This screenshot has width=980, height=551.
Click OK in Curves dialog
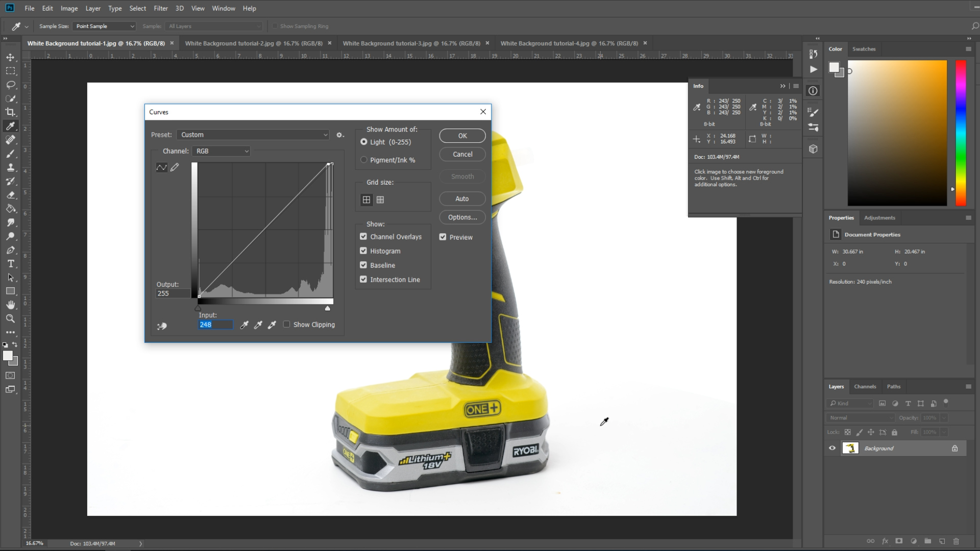(x=462, y=136)
